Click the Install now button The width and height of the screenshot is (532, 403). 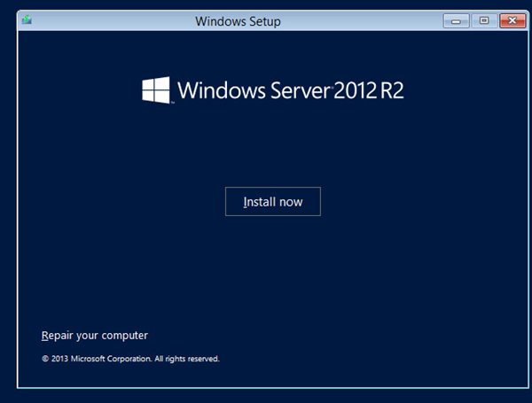273,201
